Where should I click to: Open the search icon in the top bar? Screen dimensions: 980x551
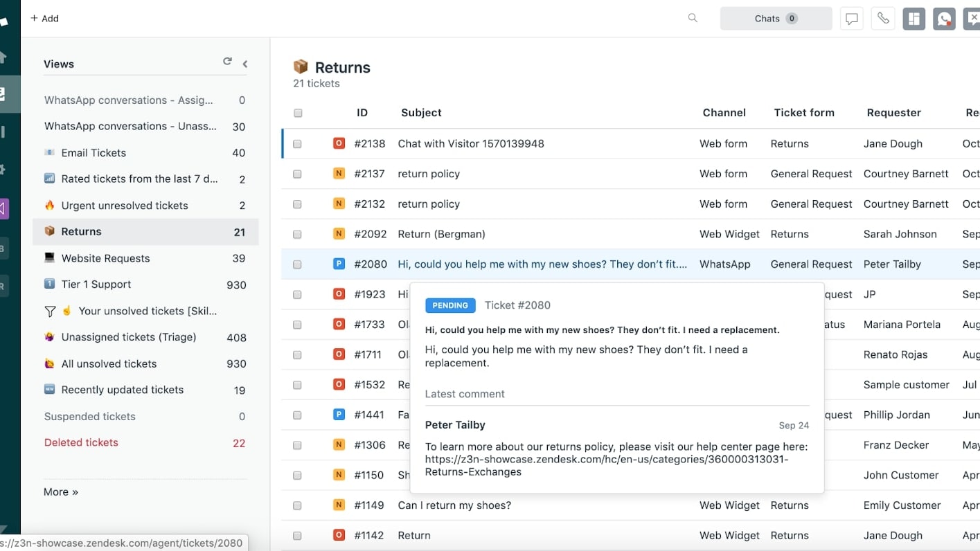click(x=692, y=18)
